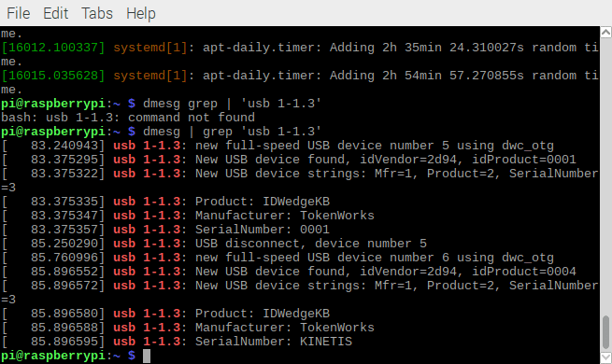612x364 pixels.
Task: Click the scrollbar down arrow
Action: pos(605,357)
